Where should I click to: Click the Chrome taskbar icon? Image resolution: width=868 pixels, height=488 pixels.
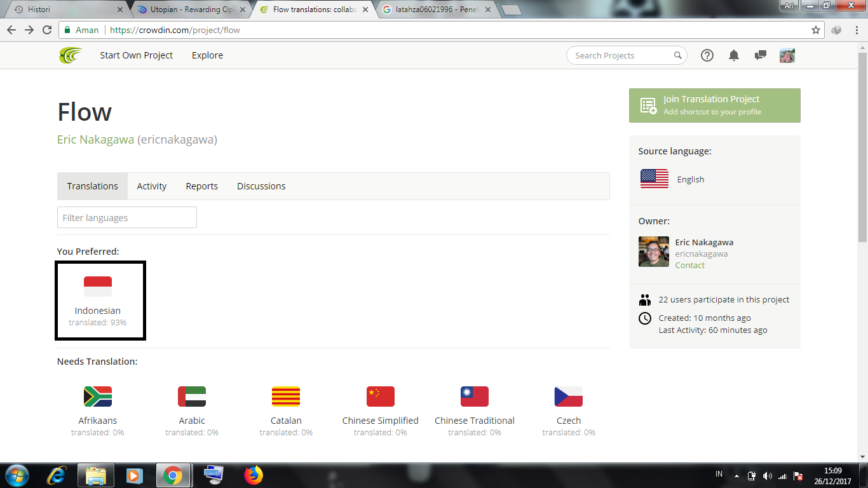coord(172,475)
